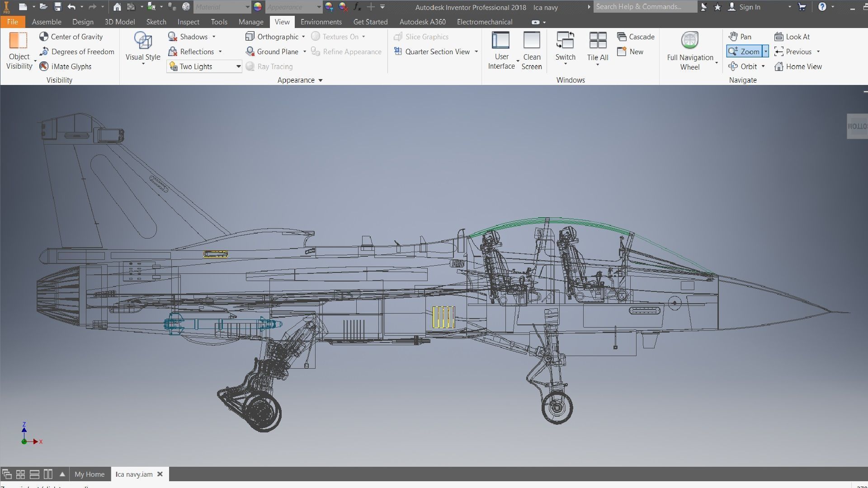Toggle Degrees of Freedom display
The image size is (868, 488).
[76, 52]
